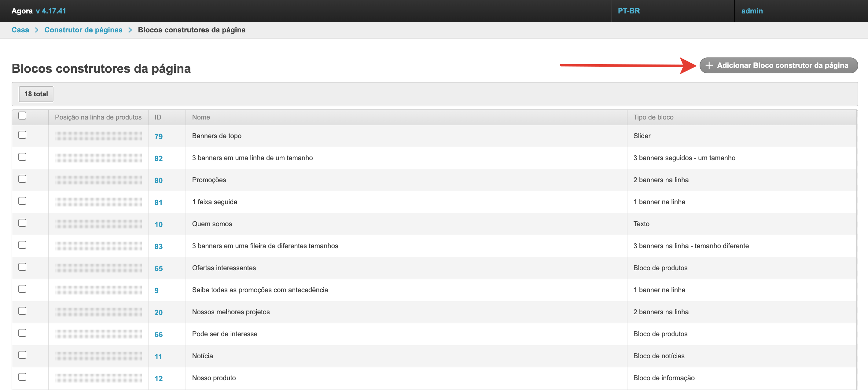The image size is (868, 390).
Task: Open the admin user menu
Action: click(x=752, y=11)
